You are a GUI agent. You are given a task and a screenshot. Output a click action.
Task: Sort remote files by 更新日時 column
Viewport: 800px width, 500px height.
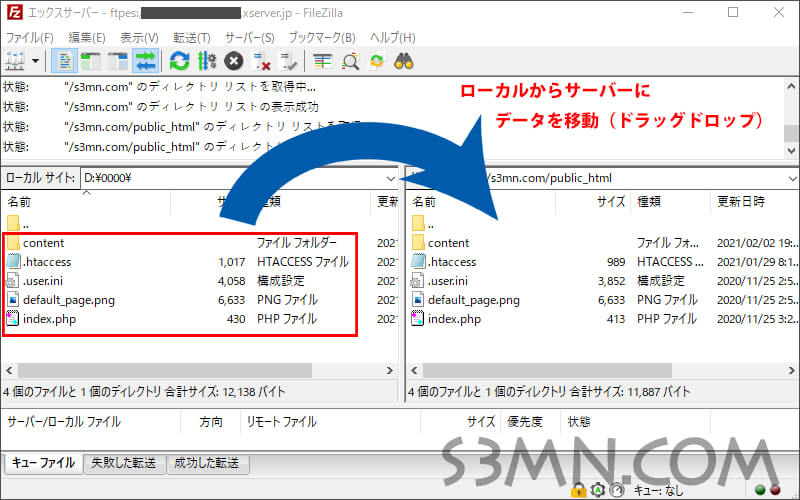755,202
